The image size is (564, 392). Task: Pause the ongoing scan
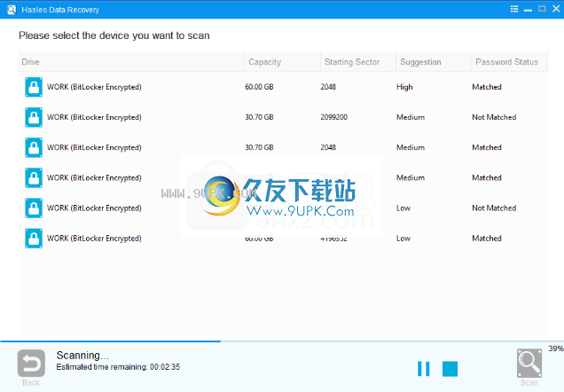point(423,369)
